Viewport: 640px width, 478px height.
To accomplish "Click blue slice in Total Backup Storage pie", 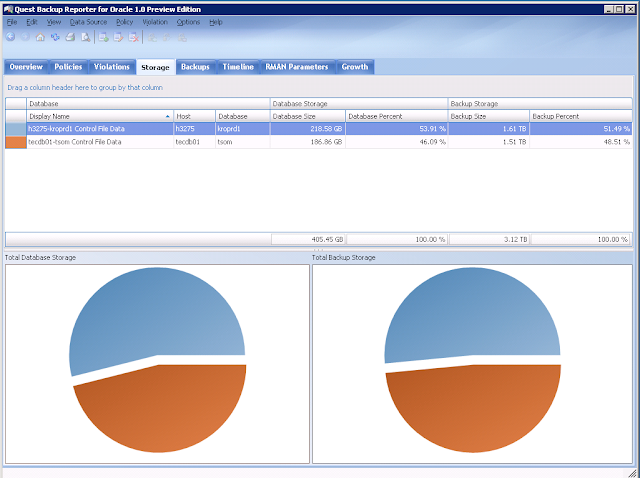I will point(471,314).
